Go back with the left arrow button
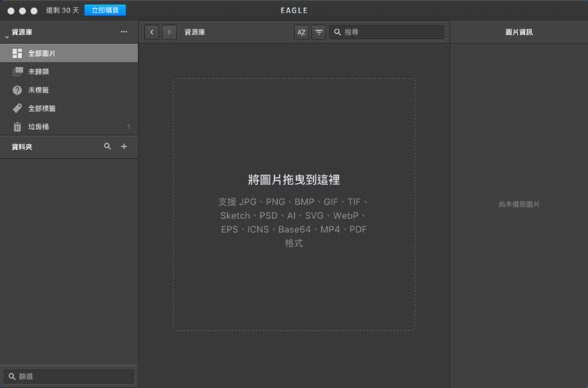 click(151, 32)
